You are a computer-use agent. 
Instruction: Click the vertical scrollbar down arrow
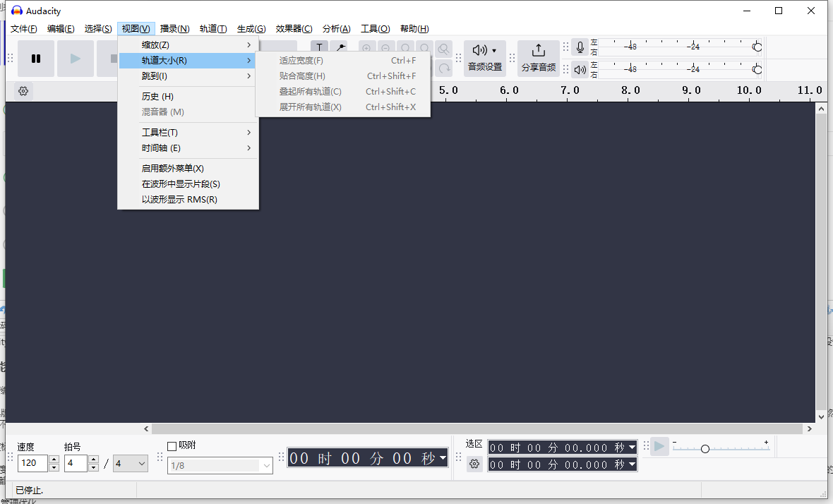821,417
